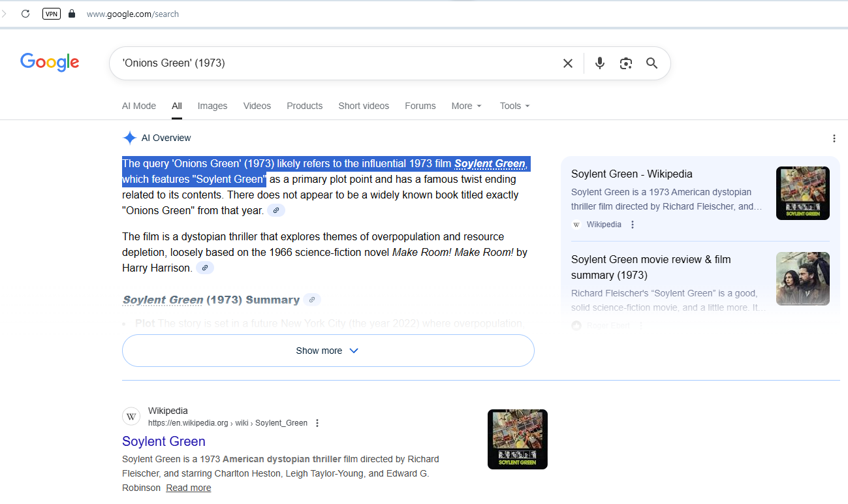Open the Videos tab
Viewport: 848px width, 504px height.
click(x=257, y=106)
